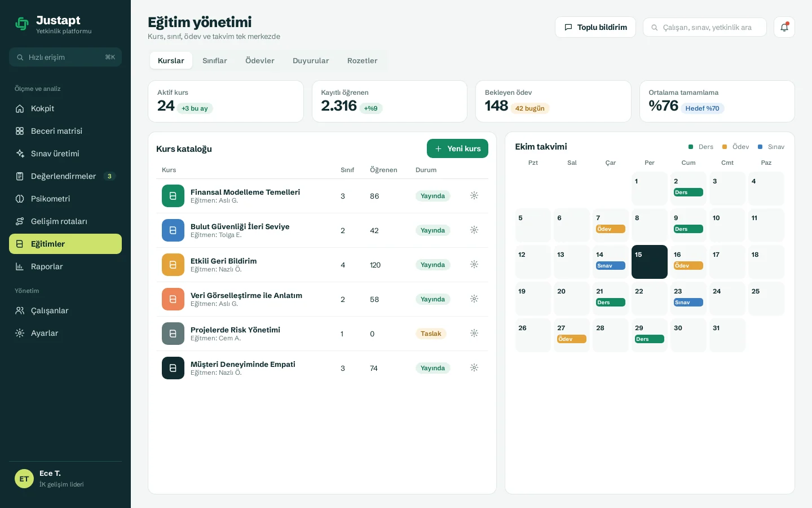812x508 pixels.
Task: Open Raporlar in sidebar
Action: (65, 266)
